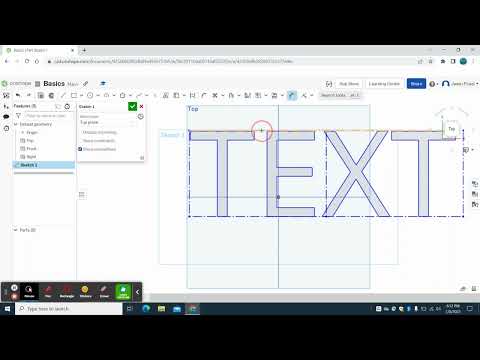Open the Spline tool dropdown arrow
This screenshot has width=480, height=360.
[147, 95]
